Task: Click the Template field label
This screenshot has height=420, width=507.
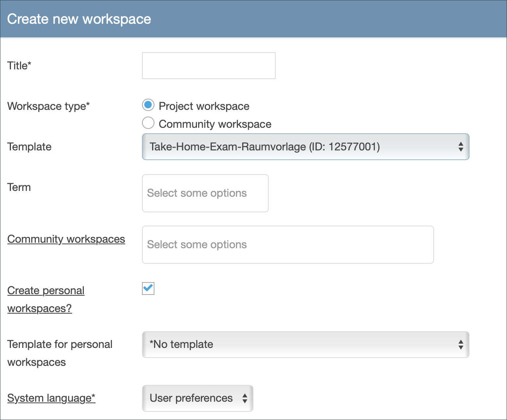Action: [30, 147]
